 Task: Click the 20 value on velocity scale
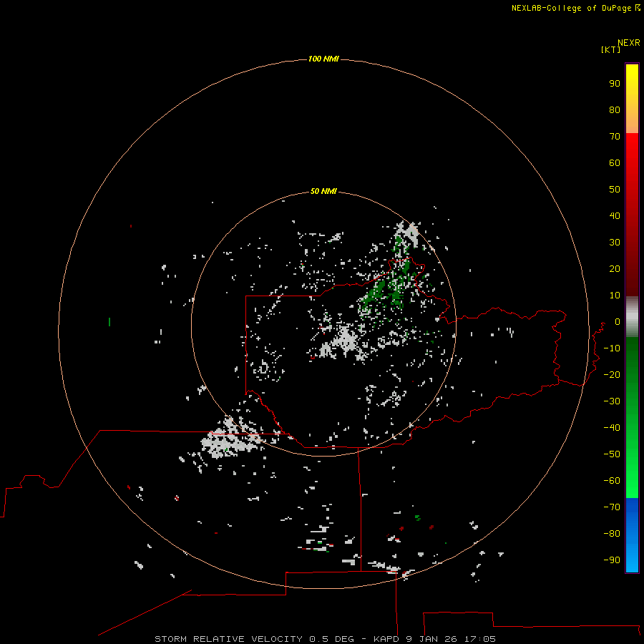[615, 268]
